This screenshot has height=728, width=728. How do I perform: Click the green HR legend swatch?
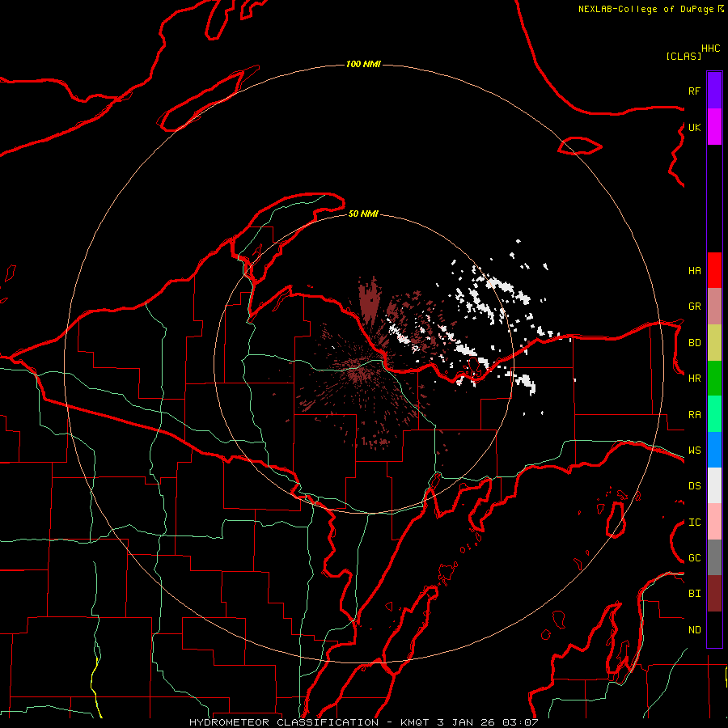714,379
